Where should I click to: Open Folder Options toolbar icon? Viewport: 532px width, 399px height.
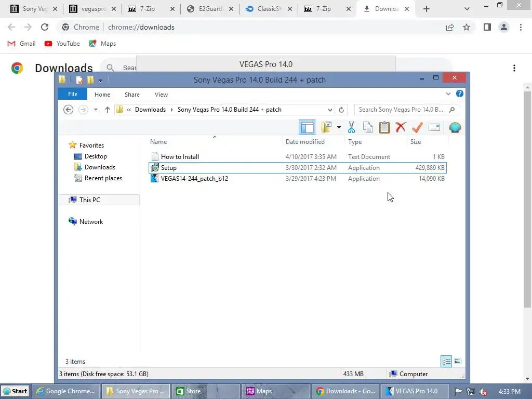(x=326, y=128)
